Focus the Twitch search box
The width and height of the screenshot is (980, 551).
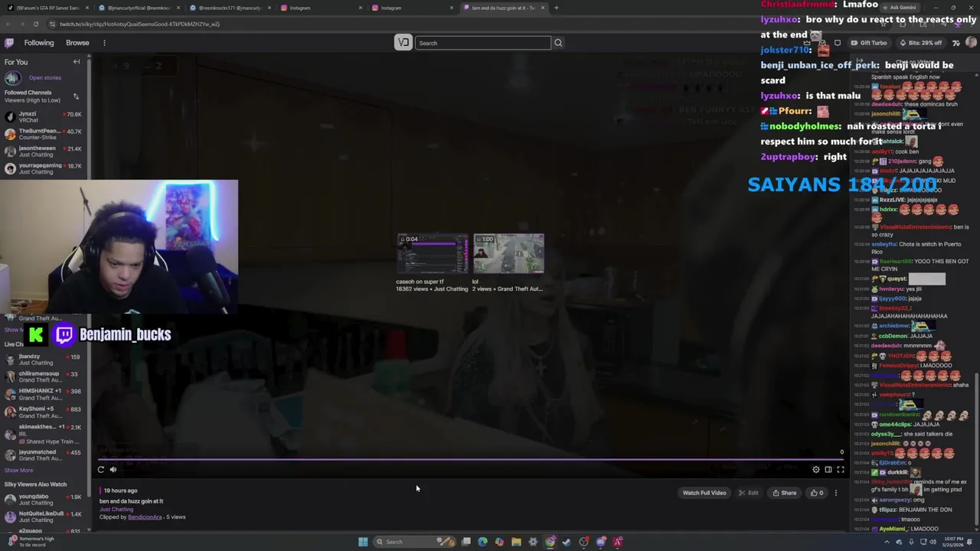(483, 43)
